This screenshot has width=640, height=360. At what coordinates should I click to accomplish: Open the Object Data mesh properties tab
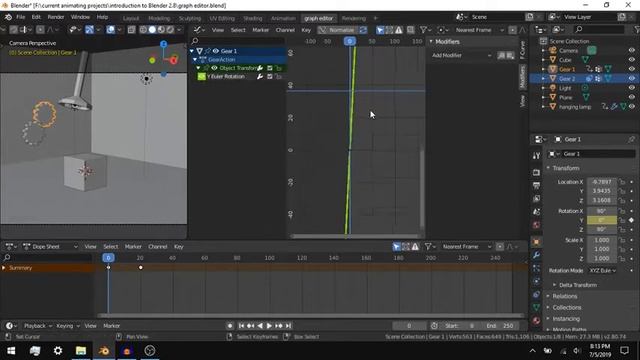[536, 307]
